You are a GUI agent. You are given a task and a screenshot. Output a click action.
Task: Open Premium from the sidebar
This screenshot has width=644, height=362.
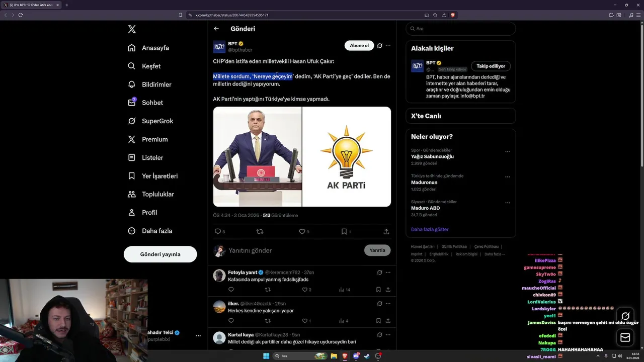148,139
